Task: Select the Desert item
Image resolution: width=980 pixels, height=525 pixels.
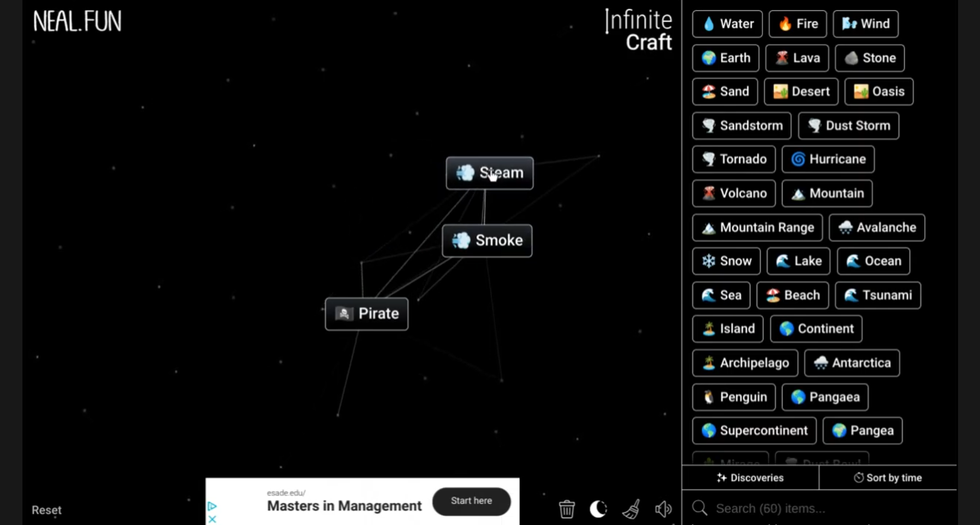Action: pyautogui.click(x=801, y=92)
